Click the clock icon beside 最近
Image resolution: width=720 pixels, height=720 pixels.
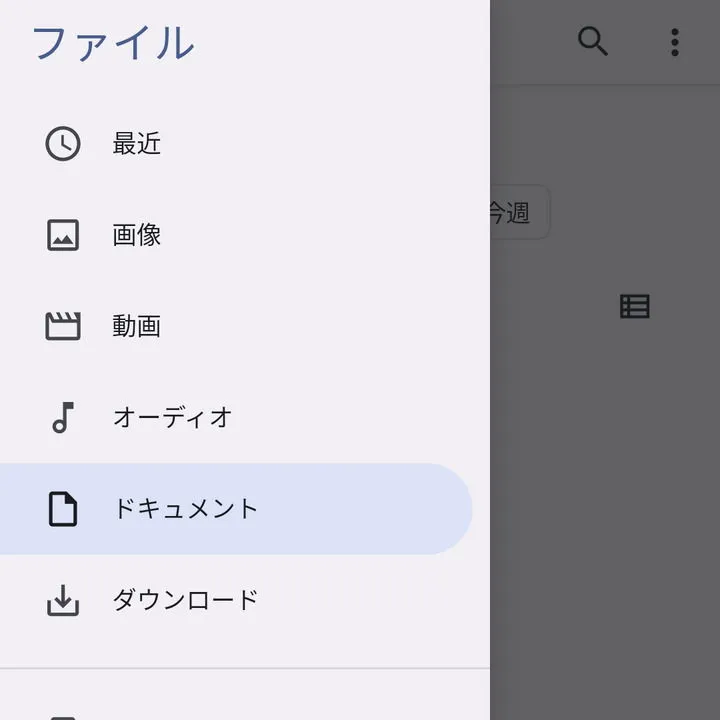(x=63, y=144)
